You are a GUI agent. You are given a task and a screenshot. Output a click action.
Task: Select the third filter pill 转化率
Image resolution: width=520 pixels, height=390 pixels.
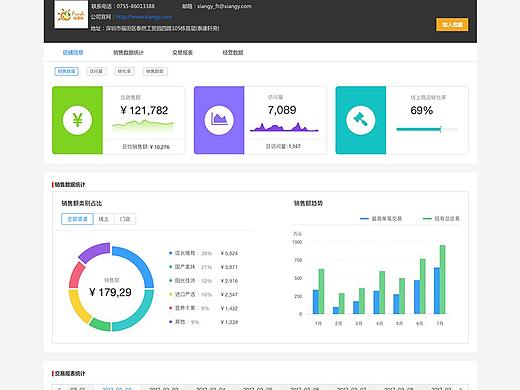[x=124, y=71]
